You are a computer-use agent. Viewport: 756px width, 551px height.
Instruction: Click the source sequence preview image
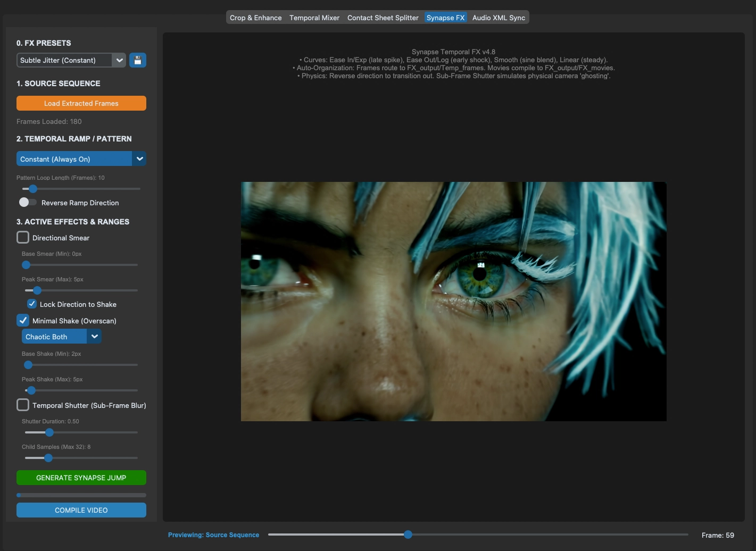coord(454,302)
